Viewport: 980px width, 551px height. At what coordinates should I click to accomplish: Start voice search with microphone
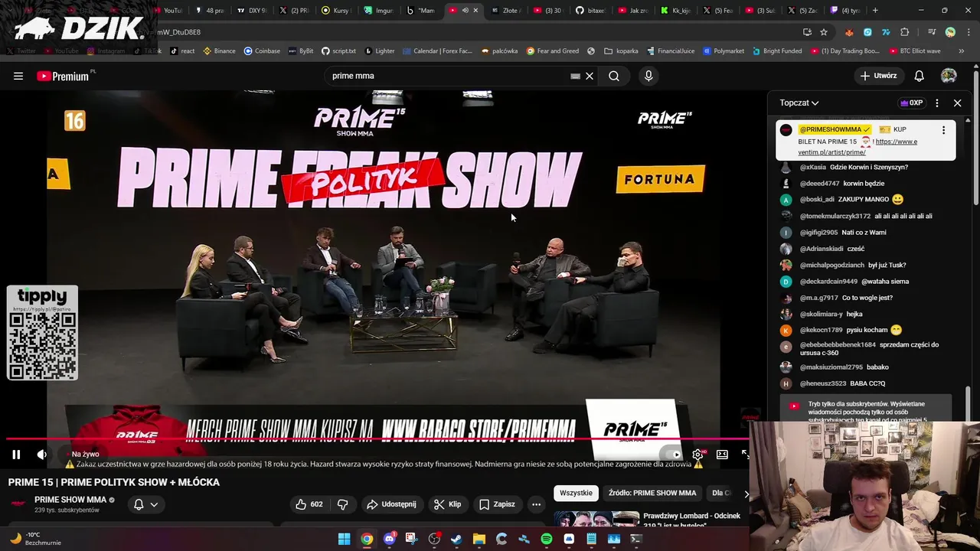point(648,76)
